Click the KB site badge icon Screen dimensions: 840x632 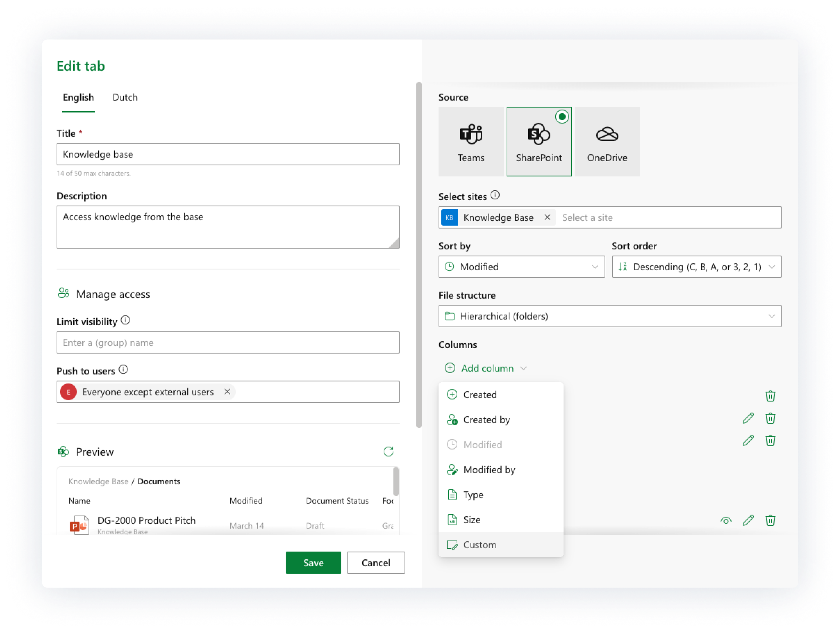[450, 217]
